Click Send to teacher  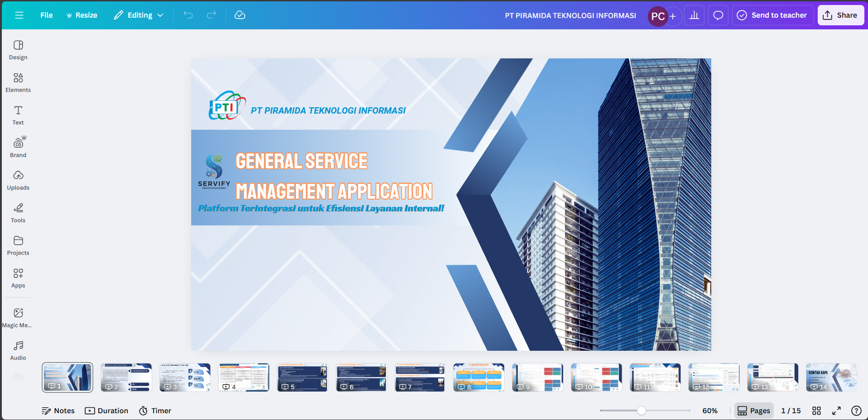pyautogui.click(x=773, y=15)
